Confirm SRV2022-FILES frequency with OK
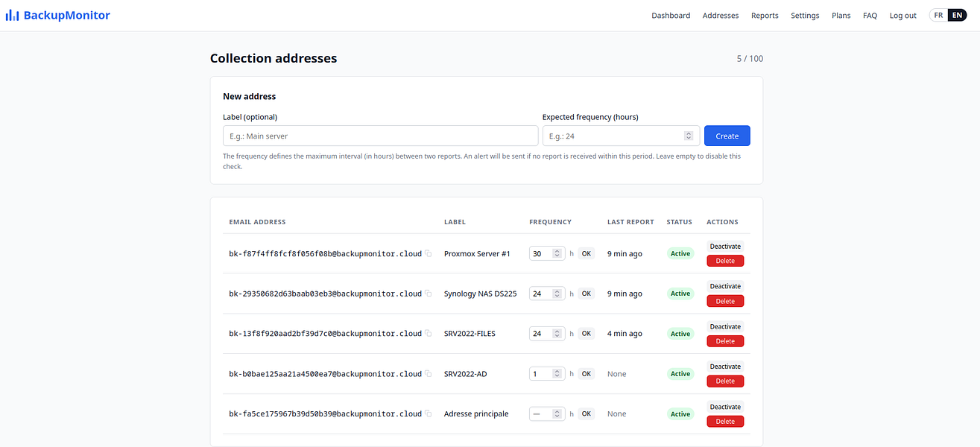 [x=587, y=334]
